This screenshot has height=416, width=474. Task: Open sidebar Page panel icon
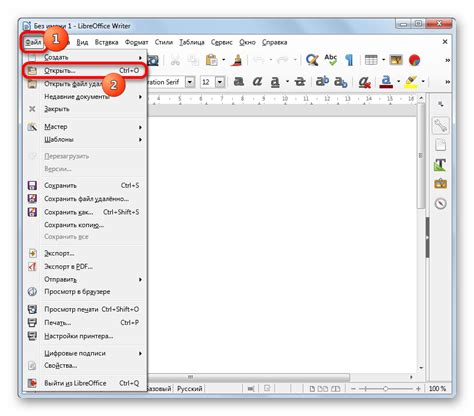pos(440,145)
